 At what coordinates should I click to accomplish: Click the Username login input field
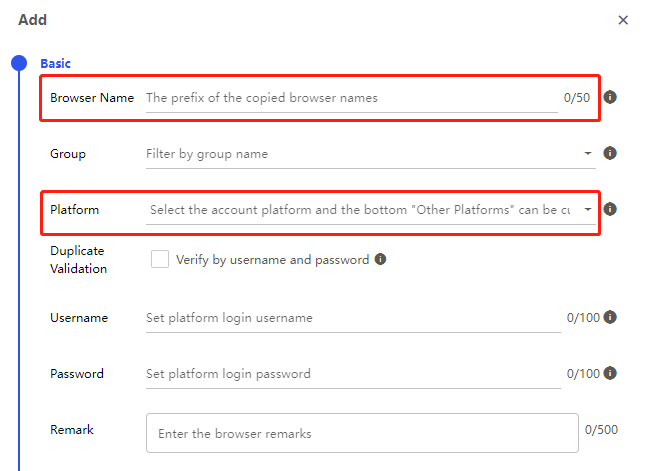[x=350, y=318]
